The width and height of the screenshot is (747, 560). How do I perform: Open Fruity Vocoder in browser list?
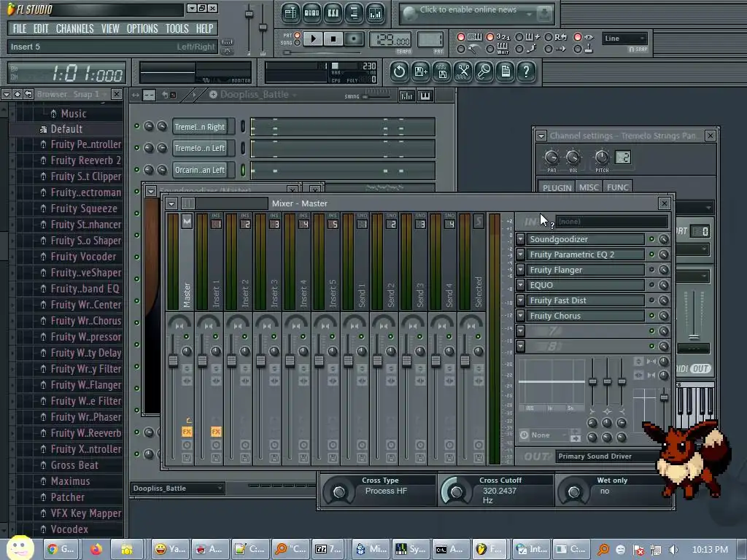[83, 257]
